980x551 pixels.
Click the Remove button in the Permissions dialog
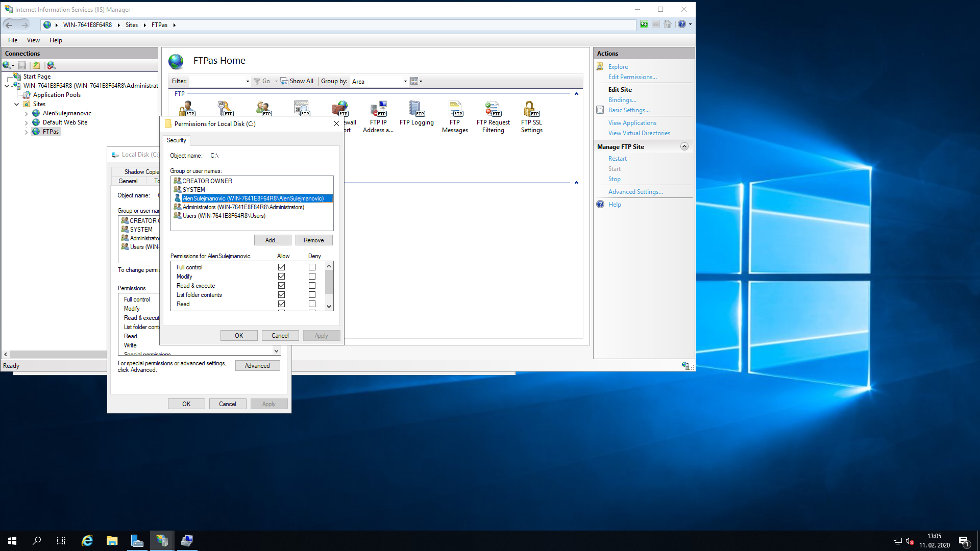coord(314,240)
